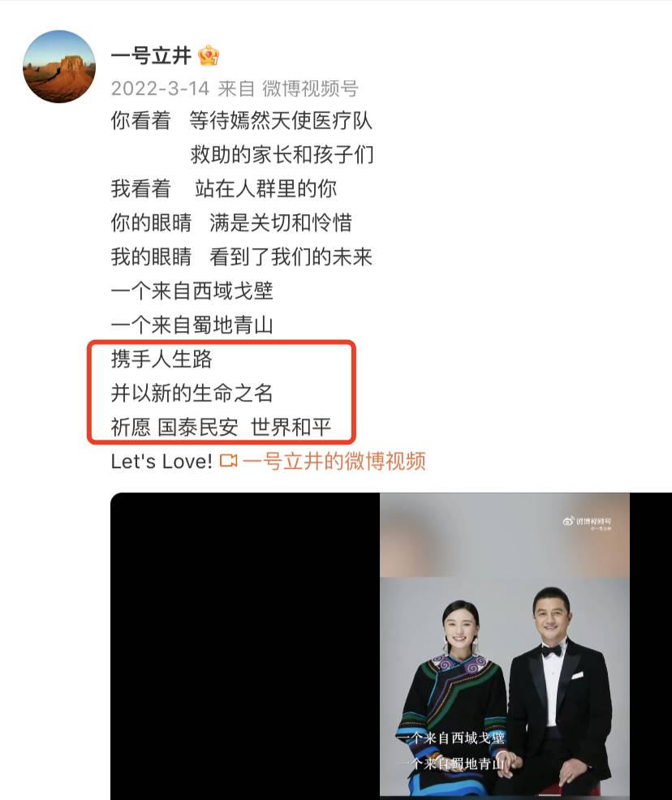672x800 pixels.
Task: Open the 一号立井的微博视频 link
Action: coord(334,461)
